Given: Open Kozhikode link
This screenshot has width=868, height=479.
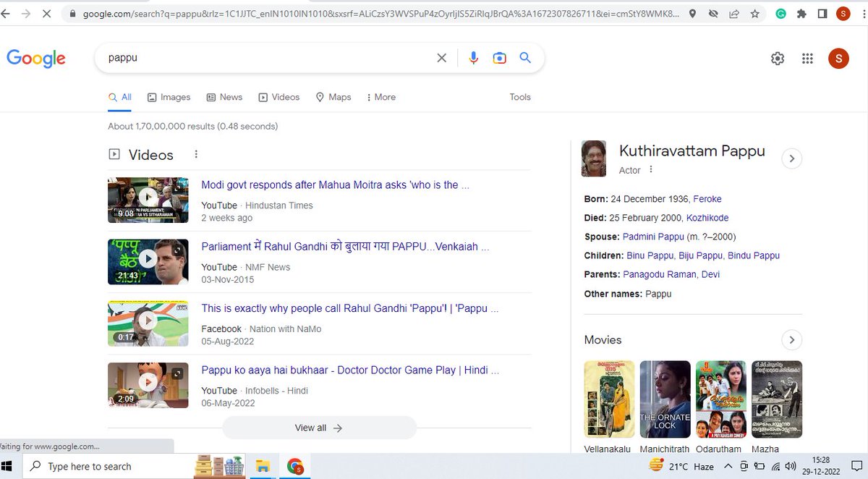Looking at the screenshot, I should 707,218.
